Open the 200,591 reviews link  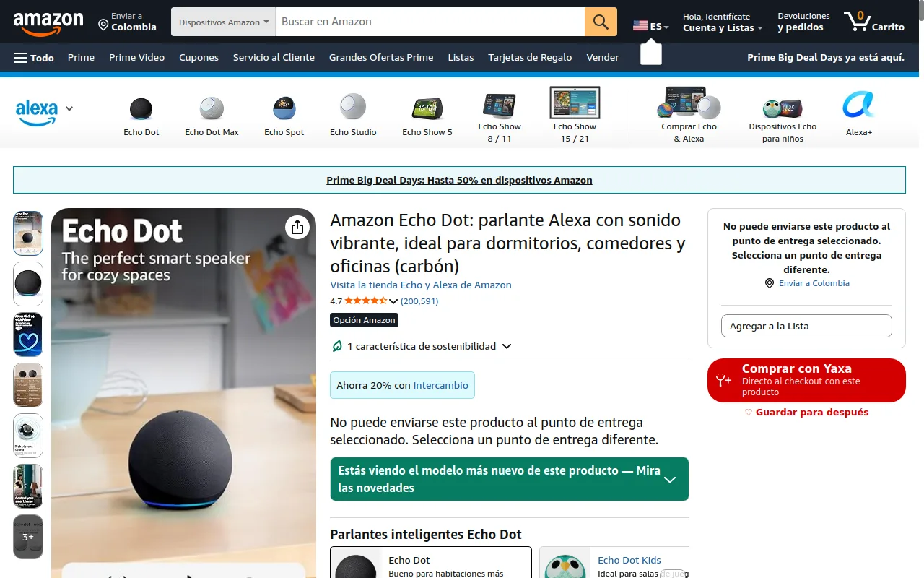(x=419, y=301)
